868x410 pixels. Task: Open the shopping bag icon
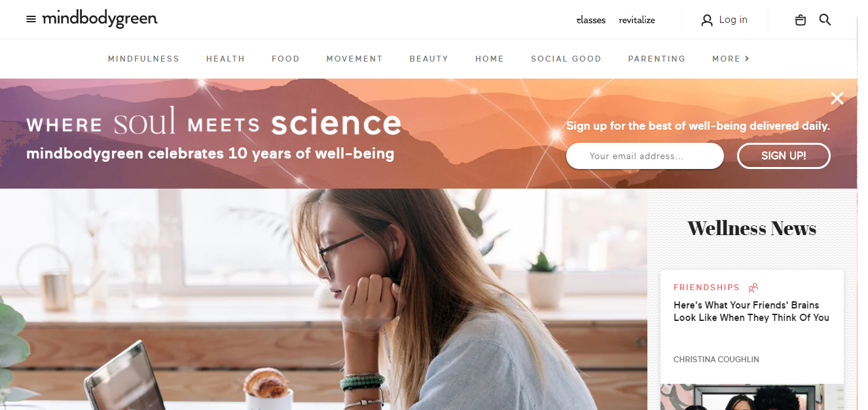click(x=800, y=20)
